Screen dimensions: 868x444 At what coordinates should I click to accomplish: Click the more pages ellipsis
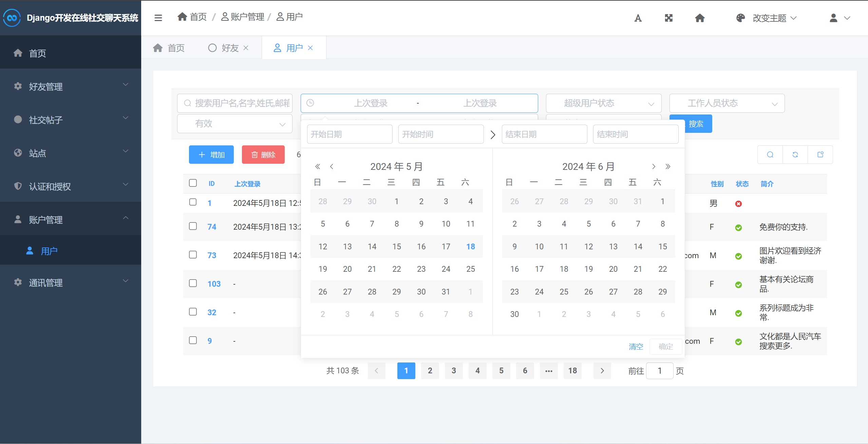coord(549,371)
